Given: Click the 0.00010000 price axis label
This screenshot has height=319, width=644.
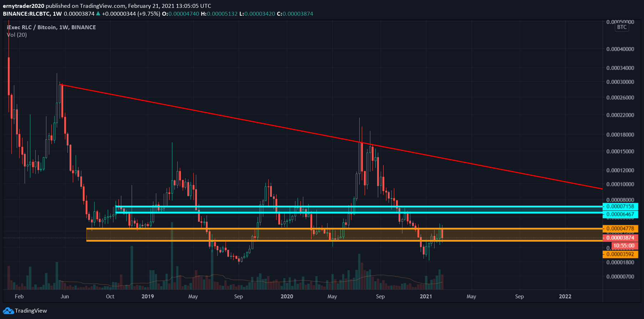Looking at the screenshot, I should pos(620,184).
